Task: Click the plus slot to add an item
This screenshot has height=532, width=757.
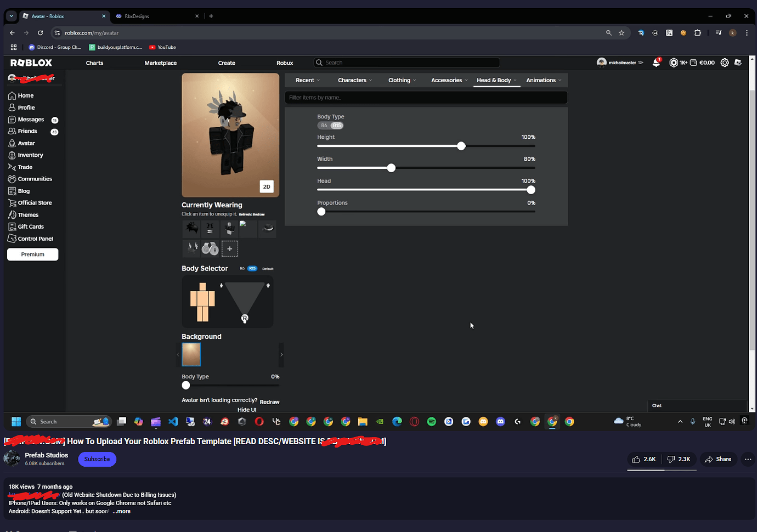Action: (x=229, y=249)
